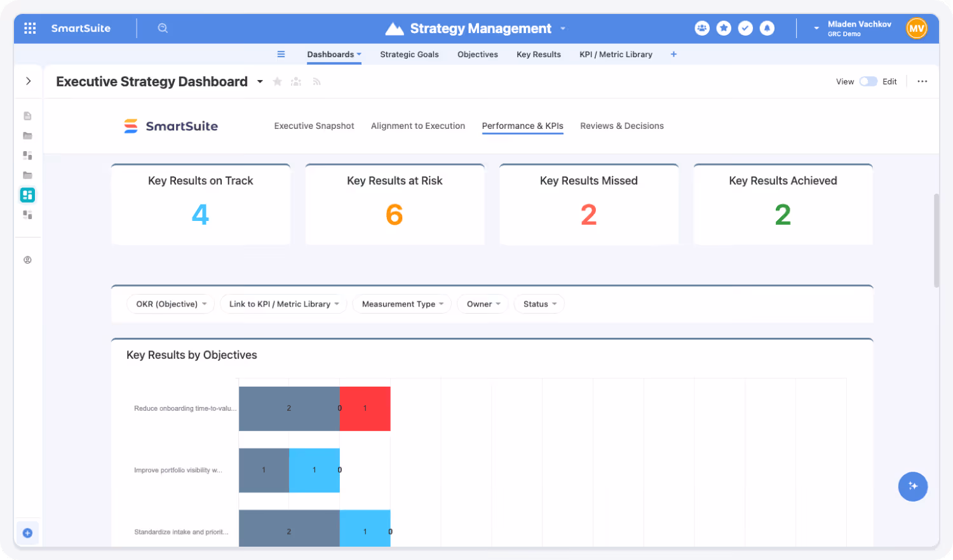Expand the left sidebar chevron
The width and height of the screenshot is (953, 560).
pos(28,81)
